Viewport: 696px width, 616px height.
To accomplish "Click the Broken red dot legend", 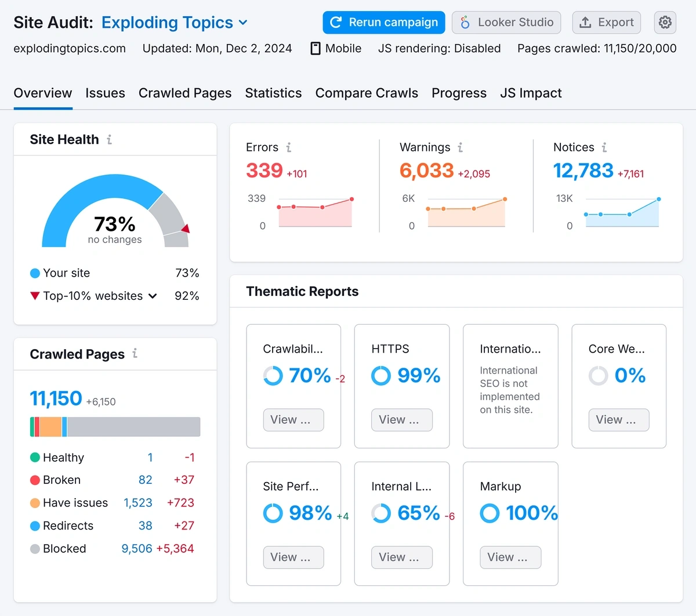I will 35,480.
